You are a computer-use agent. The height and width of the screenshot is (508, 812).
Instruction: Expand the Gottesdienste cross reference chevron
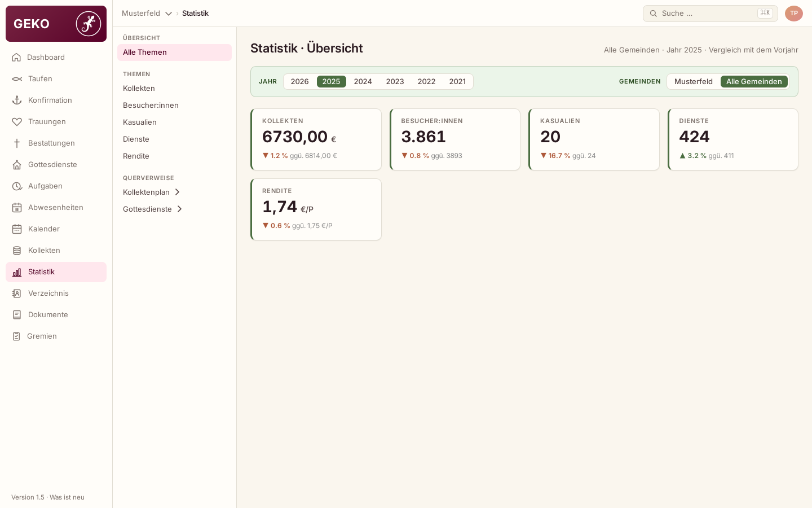pyautogui.click(x=180, y=209)
